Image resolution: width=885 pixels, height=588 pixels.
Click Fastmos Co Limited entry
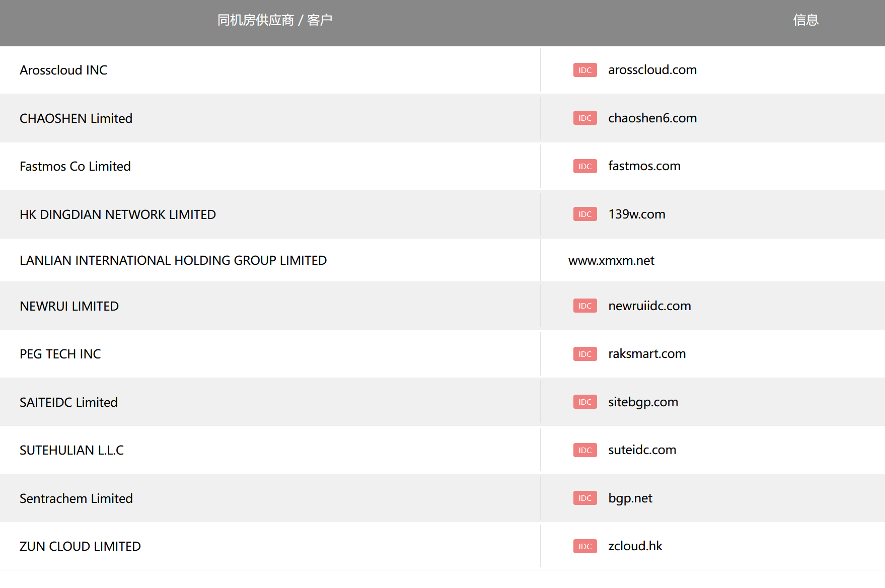pos(75,166)
